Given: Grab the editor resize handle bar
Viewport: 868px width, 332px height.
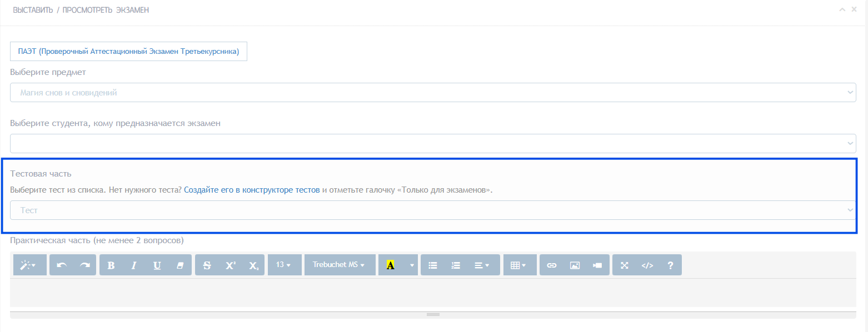Looking at the screenshot, I should tap(433, 315).
